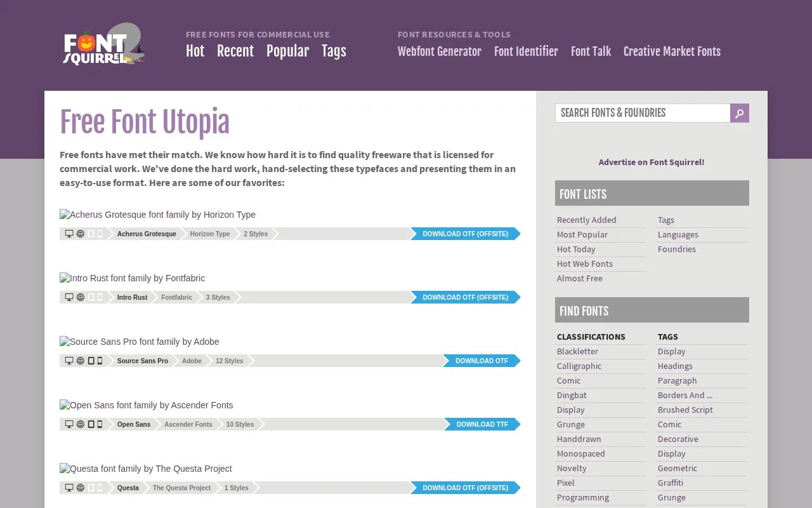Click Ascender Fonts foundry link
812x508 pixels.
click(x=188, y=424)
